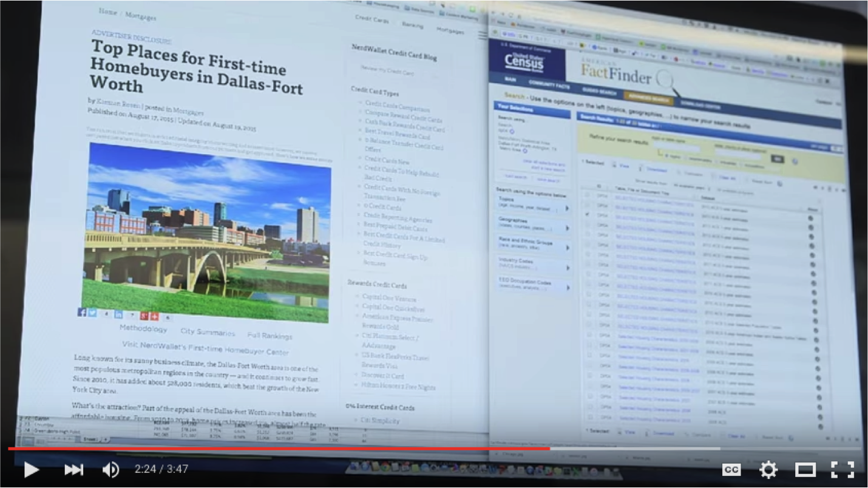
Task: Open the City Summaries link
Action: (x=207, y=332)
